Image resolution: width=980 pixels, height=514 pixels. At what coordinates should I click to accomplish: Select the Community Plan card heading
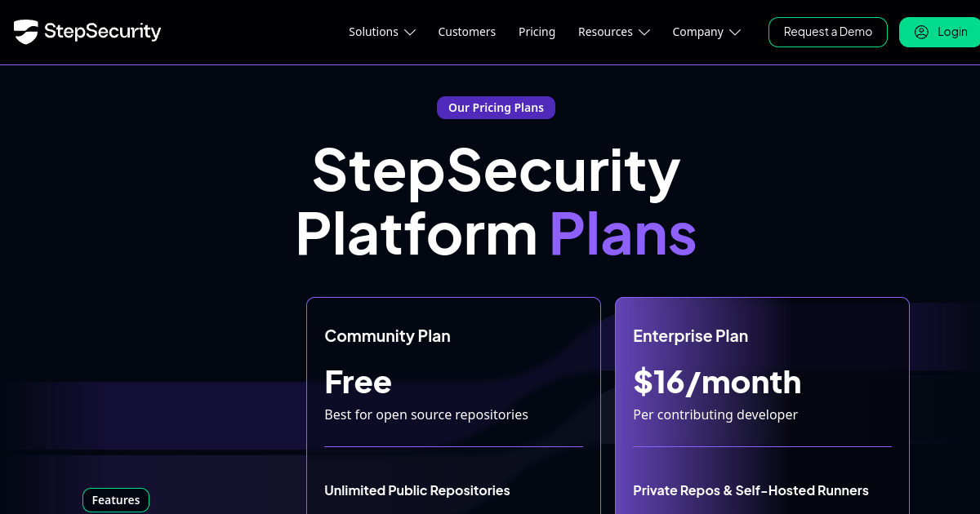pos(387,336)
